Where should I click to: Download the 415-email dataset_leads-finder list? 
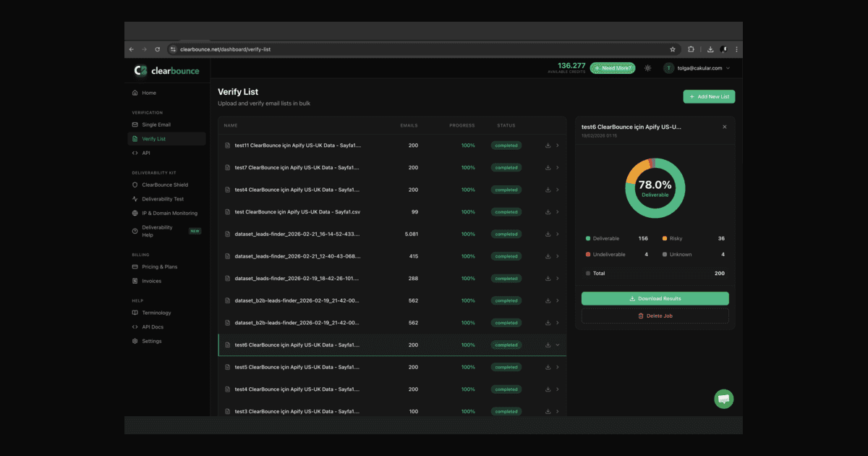(548, 256)
